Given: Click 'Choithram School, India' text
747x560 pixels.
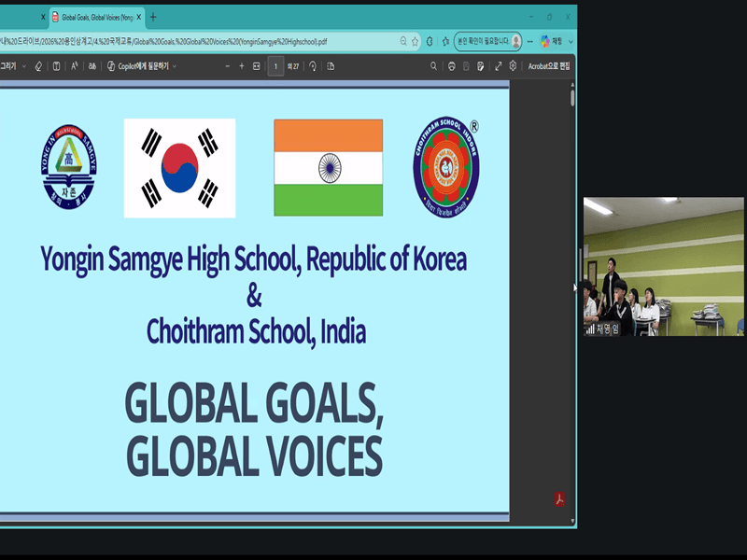Looking at the screenshot, I should point(256,331).
